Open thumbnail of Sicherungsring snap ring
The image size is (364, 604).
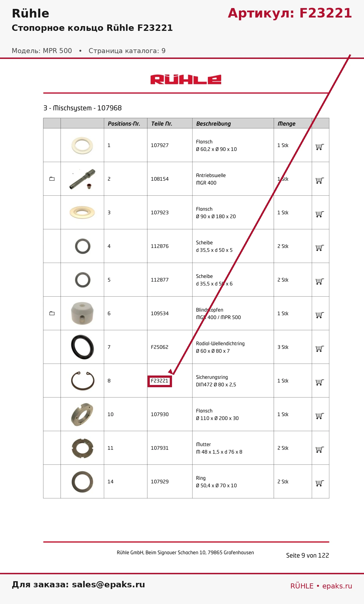pos(83,381)
